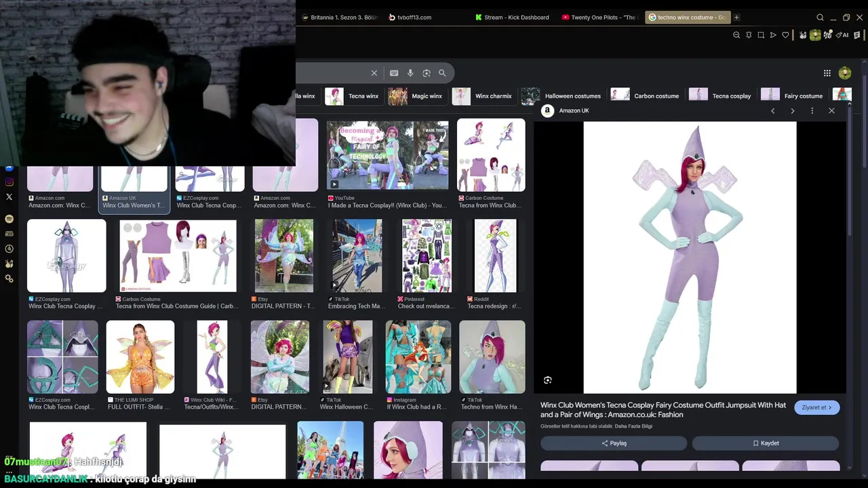This screenshot has height=488, width=868.
Task: Open the AI assistant toolbar button
Action: 842,35
